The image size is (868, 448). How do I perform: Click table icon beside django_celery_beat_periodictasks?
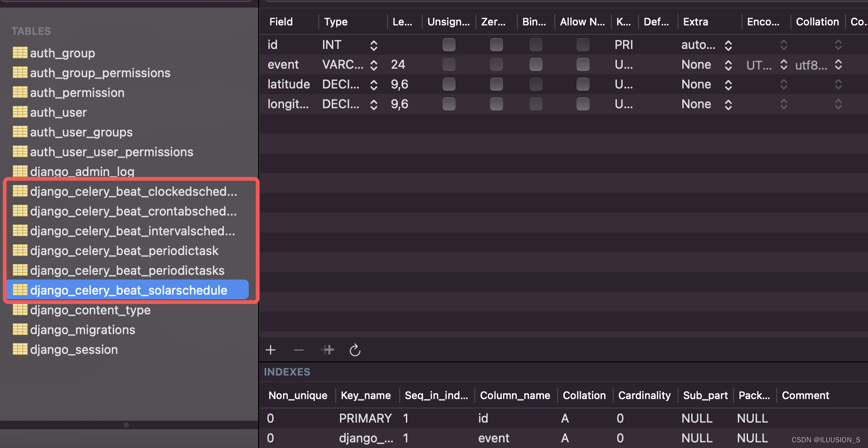click(20, 270)
